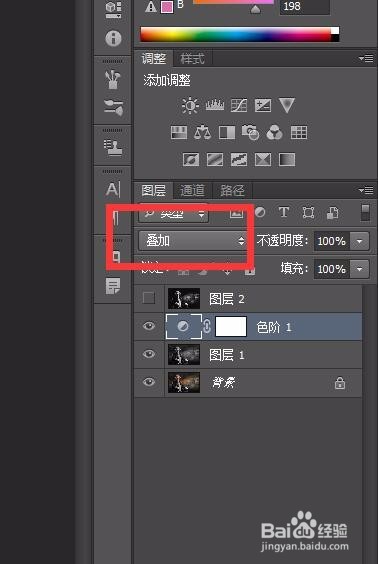This screenshot has width=378, height=564.
Task: Filter layers by shape layers
Action: coord(308,213)
